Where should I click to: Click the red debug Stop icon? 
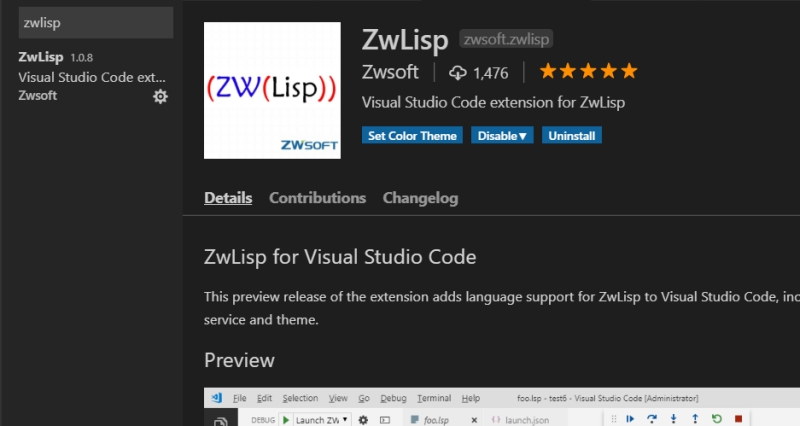click(738, 419)
